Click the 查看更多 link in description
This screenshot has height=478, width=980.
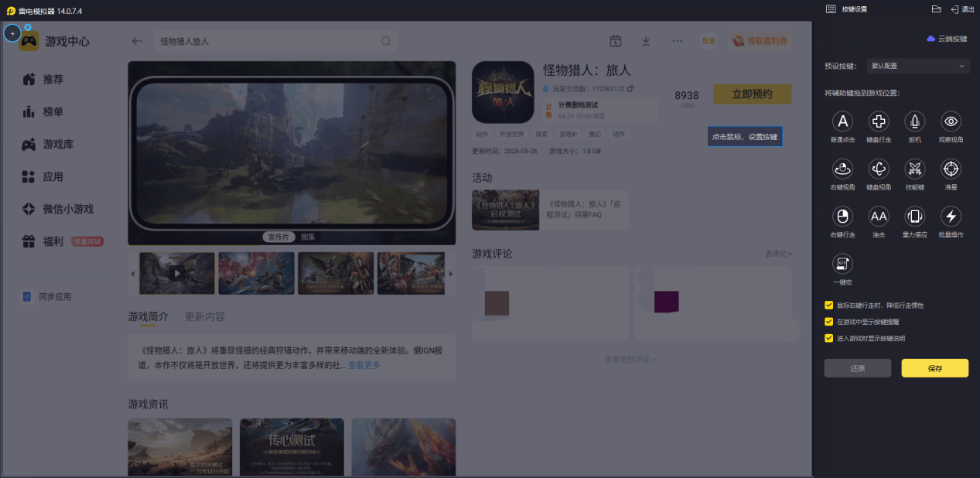(x=364, y=365)
